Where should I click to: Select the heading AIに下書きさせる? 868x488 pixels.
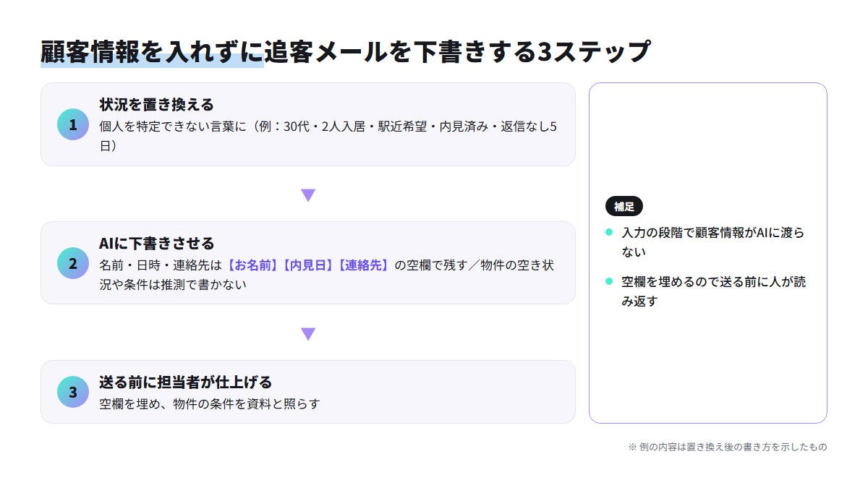pyautogui.click(x=157, y=244)
